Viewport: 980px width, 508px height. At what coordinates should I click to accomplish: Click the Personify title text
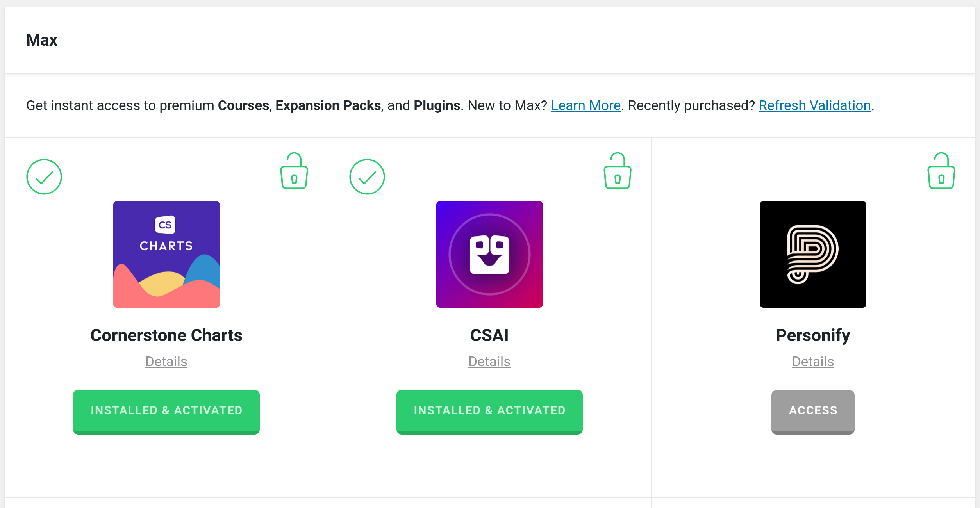coord(813,335)
